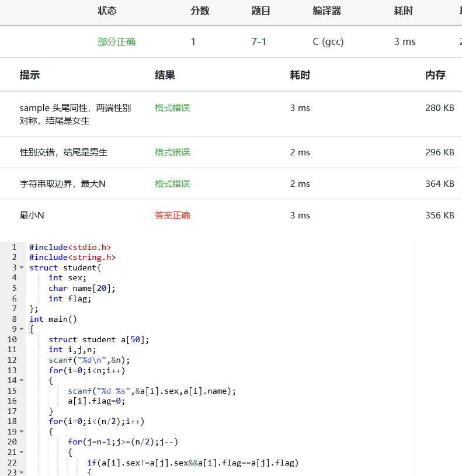Click the C (gcc) compiler cell

coord(328,41)
